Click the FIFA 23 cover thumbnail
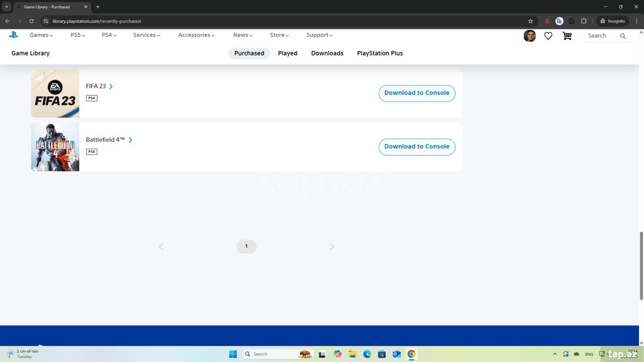 coord(55,93)
